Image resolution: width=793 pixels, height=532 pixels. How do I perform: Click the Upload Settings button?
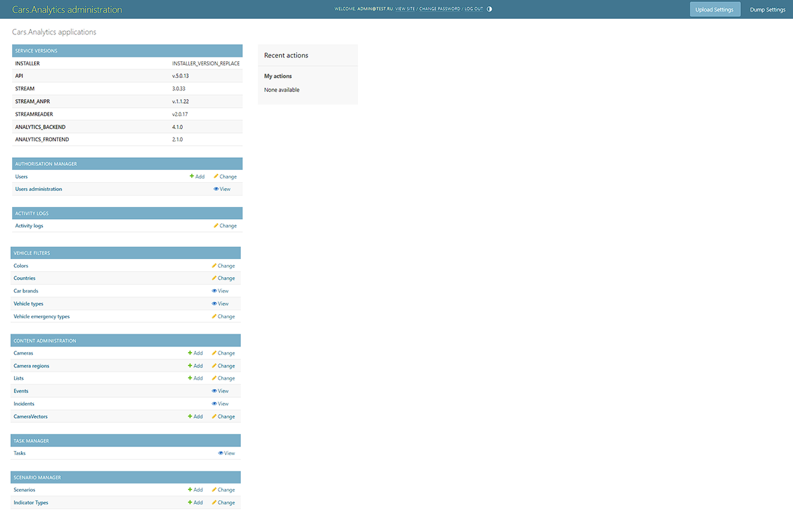[x=714, y=9]
